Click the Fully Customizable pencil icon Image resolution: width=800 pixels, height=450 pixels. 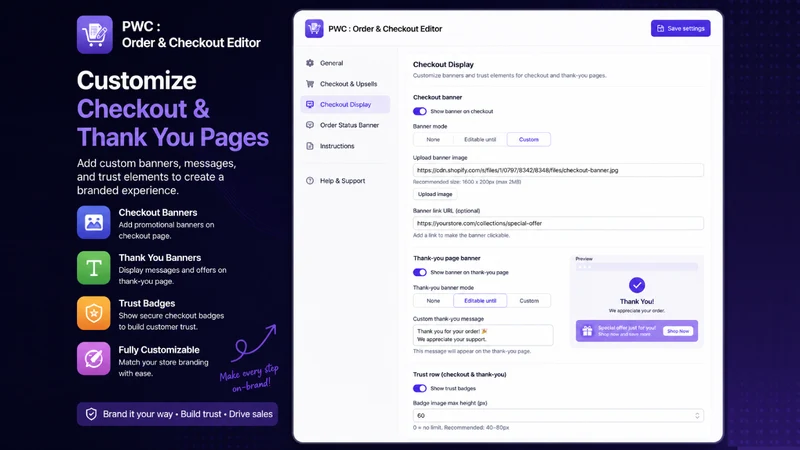point(94,359)
